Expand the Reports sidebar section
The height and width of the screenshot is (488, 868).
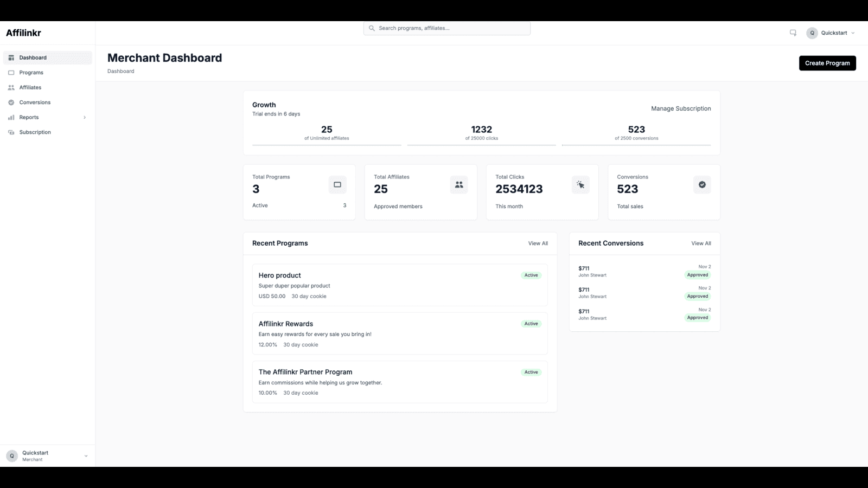pos(85,117)
